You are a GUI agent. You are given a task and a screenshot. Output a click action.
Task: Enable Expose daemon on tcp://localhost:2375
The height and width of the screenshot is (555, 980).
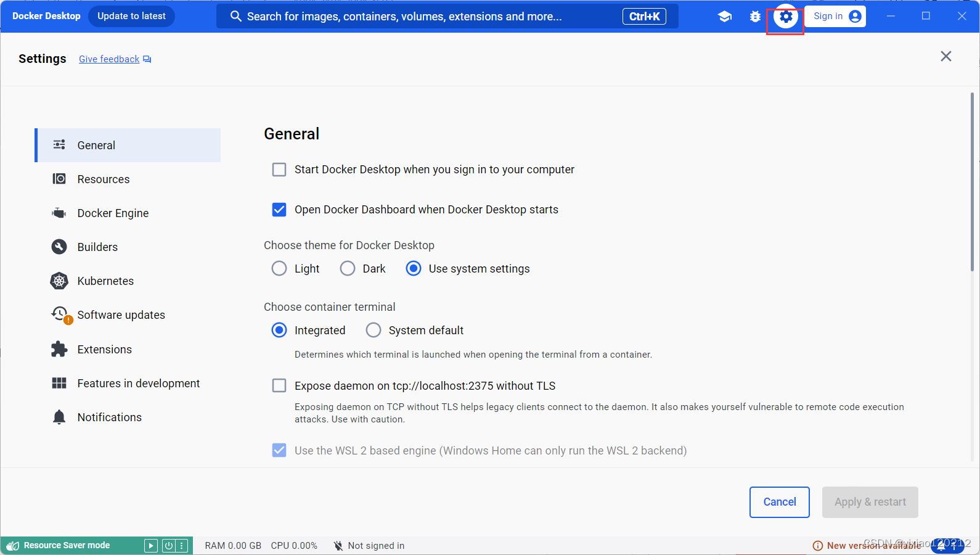coord(279,385)
